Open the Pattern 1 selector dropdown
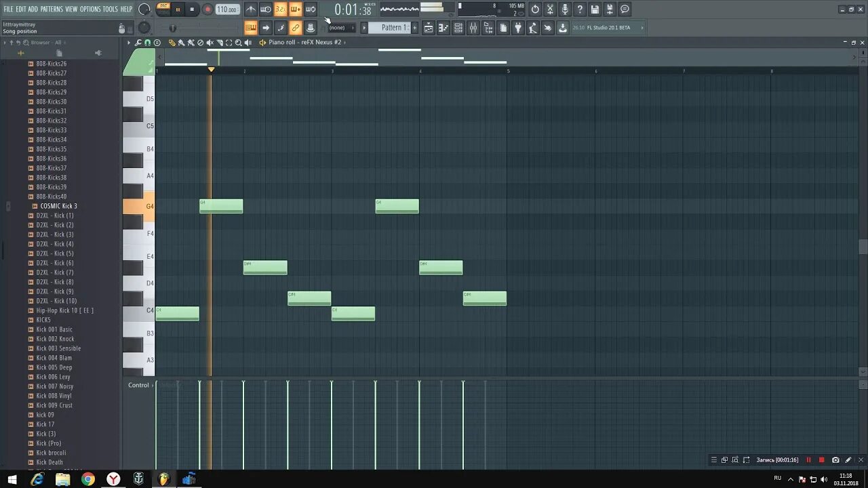This screenshot has height=488, width=868. click(x=391, y=28)
